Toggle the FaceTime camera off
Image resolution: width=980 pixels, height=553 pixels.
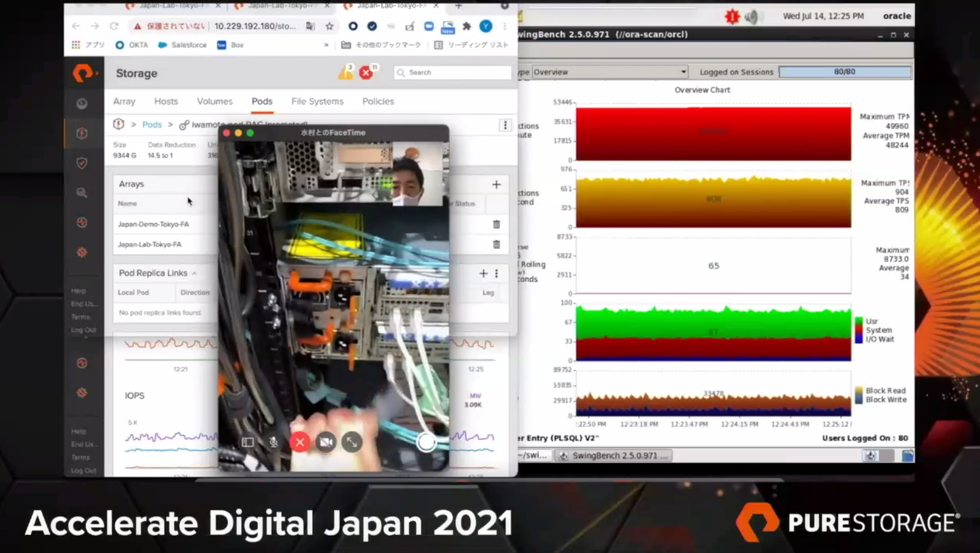pos(326,442)
